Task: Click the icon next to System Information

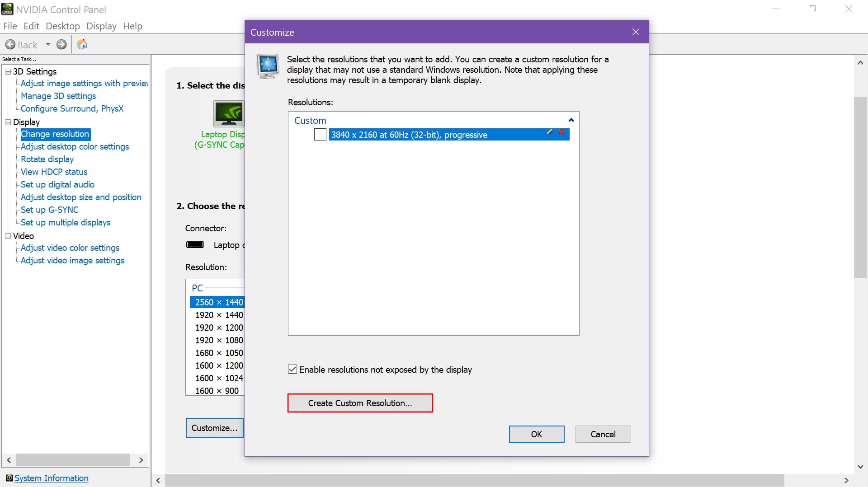Action: click(9, 478)
